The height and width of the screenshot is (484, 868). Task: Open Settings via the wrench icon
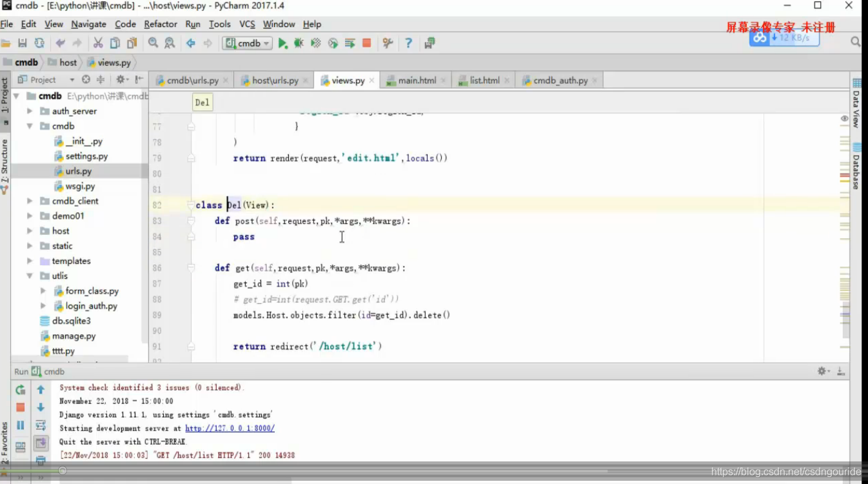(388, 43)
